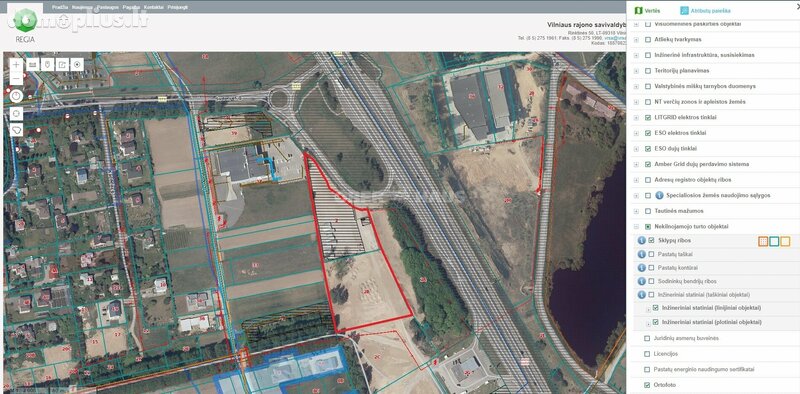Enable the Pastatų kontūrai layer
The height and width of the screenshot is (394, 800).
tap(651, 267)
